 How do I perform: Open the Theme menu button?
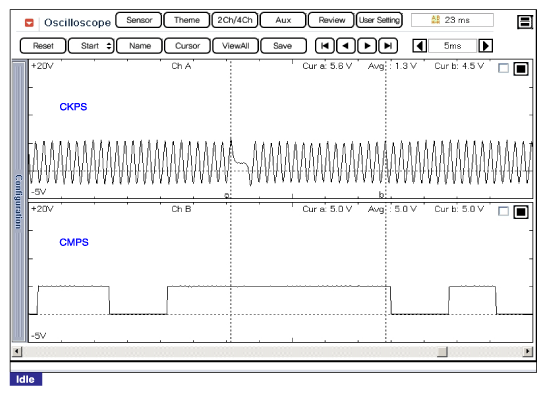[187, 20]
